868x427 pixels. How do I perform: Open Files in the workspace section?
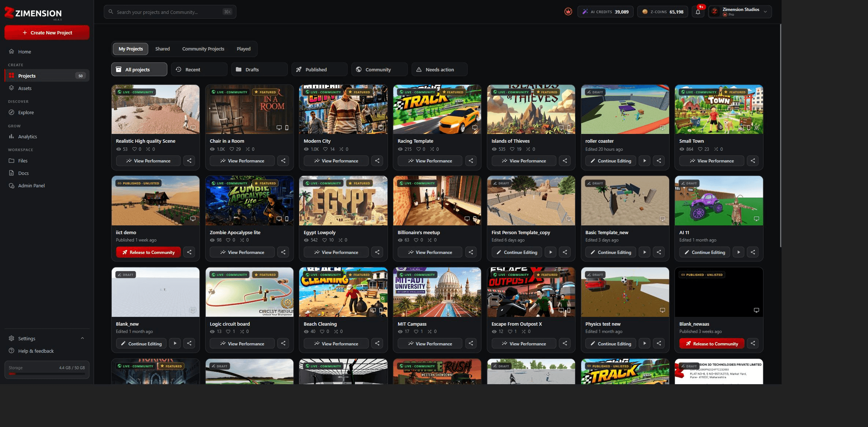point(47,161)
